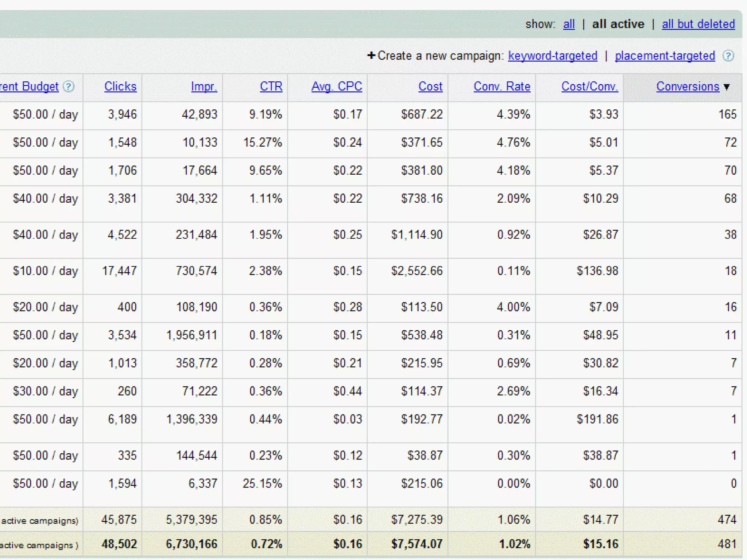This screenshot has height=560, width=747.
Task: Click the plus icon before Create a new campaign
Action: (371, 55)
